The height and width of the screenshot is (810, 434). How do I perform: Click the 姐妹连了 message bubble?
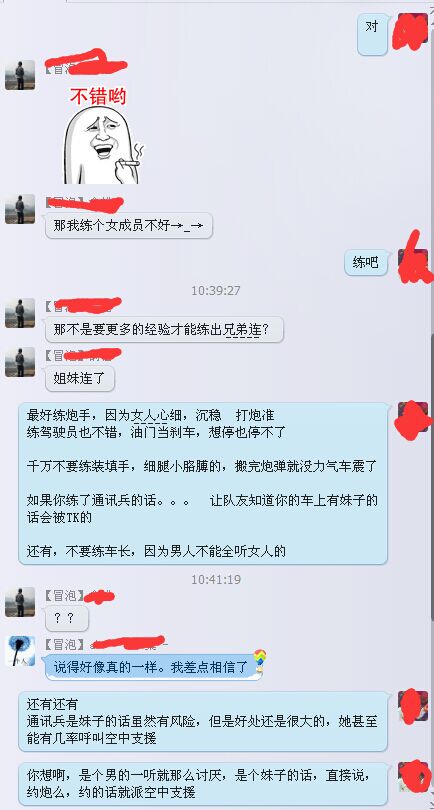[80, 379]
